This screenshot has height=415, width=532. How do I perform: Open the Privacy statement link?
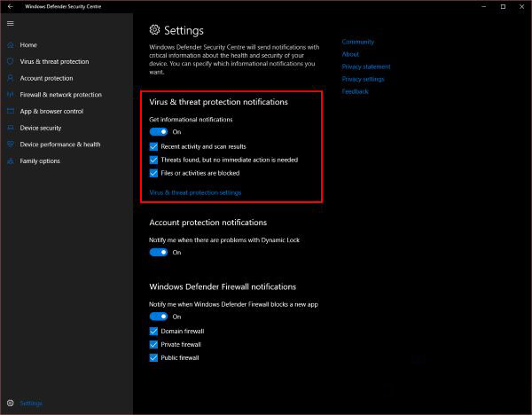365,67
